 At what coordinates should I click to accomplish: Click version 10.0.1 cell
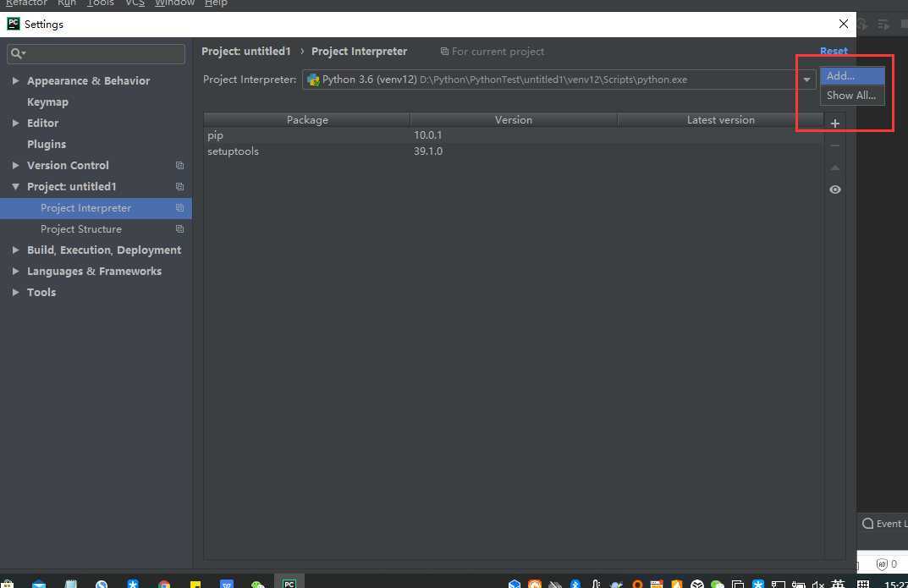[x=428, y=135]
